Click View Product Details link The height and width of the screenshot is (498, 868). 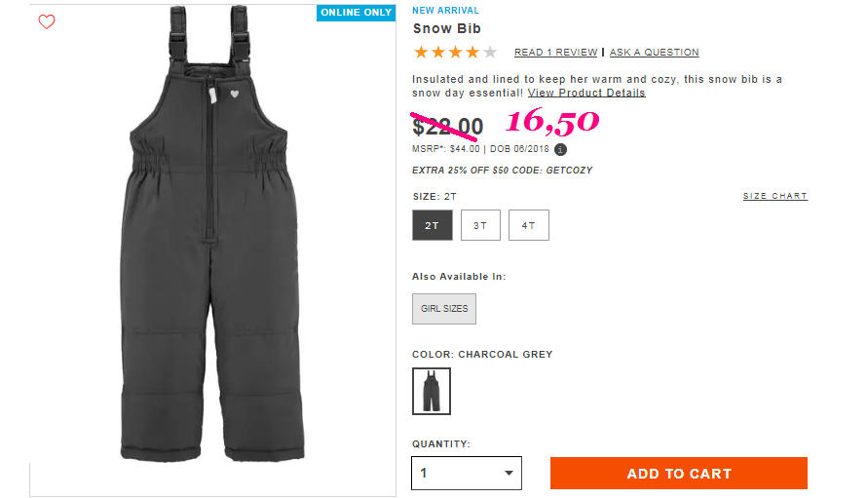click(586, 93)
